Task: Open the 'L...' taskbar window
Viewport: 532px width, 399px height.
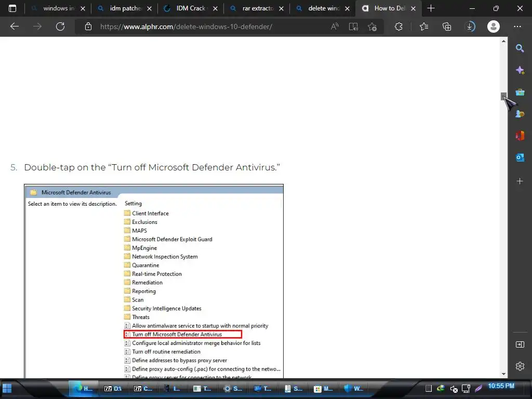Action: point(172,389)
